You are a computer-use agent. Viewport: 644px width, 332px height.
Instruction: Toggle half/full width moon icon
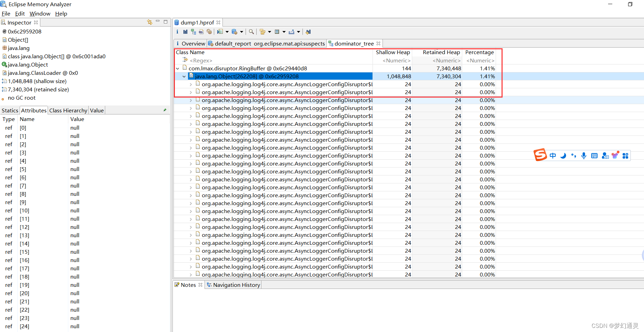(x=563, y=156)
